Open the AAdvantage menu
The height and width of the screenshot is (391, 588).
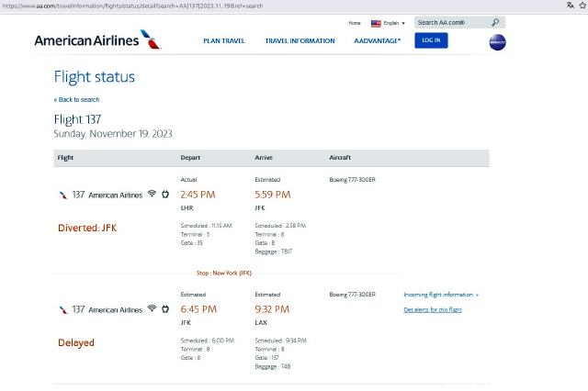pos(378,40)
